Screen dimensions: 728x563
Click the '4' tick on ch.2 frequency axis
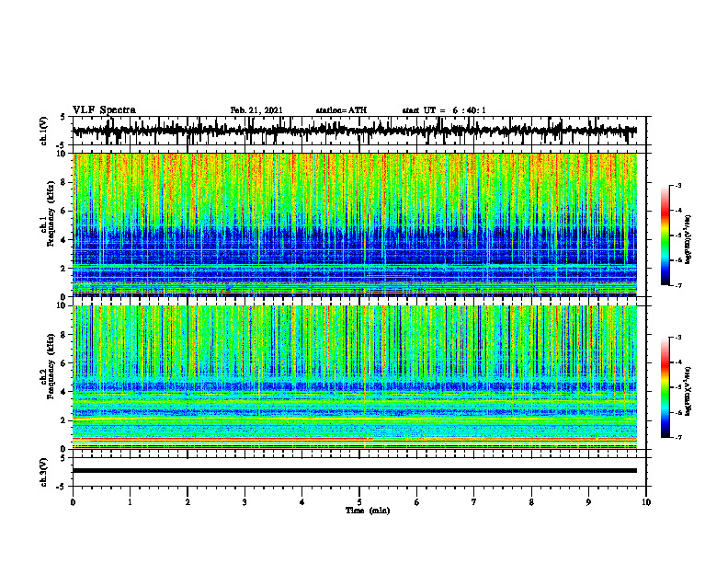[63, 392]
